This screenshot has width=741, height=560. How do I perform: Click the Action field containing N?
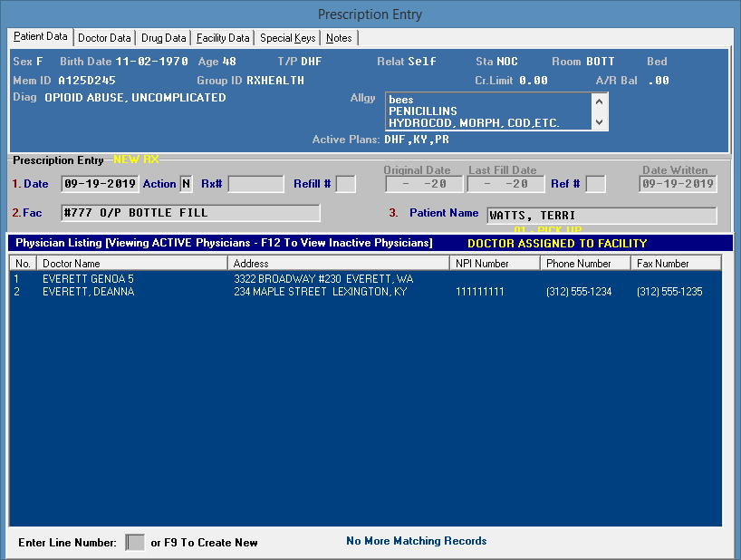click(x=186, y=184)
